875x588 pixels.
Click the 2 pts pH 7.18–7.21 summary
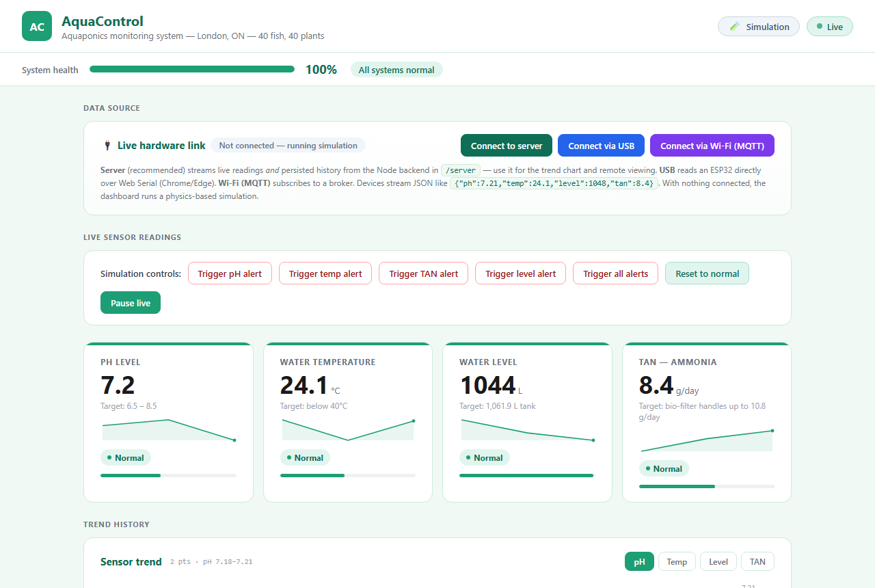pos(211,562)
